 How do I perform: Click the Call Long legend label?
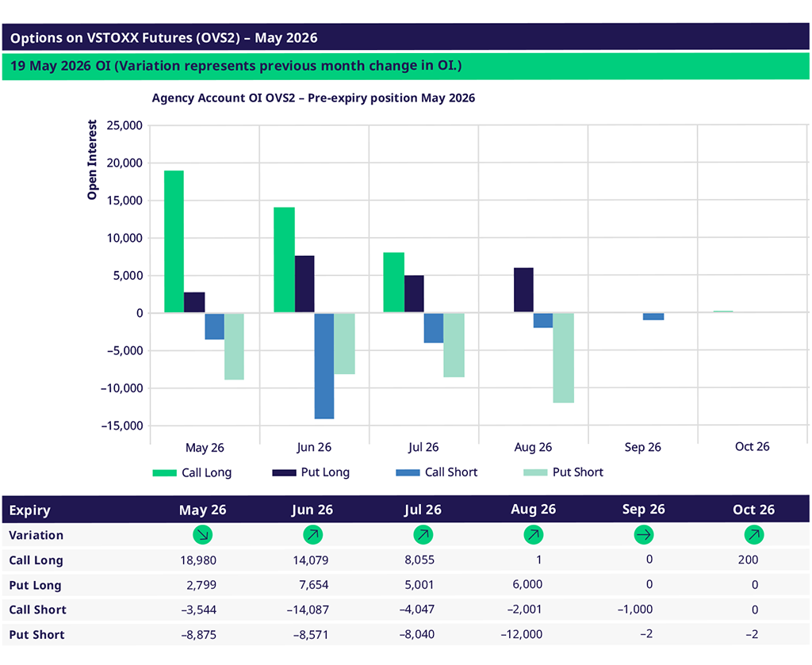pos(207,472)
